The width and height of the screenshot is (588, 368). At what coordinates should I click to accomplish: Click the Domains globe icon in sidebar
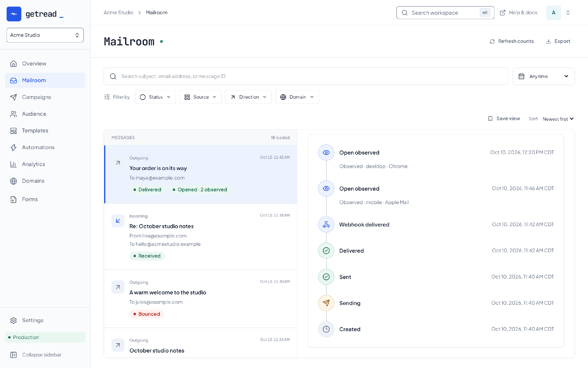(x=13, y=181)
